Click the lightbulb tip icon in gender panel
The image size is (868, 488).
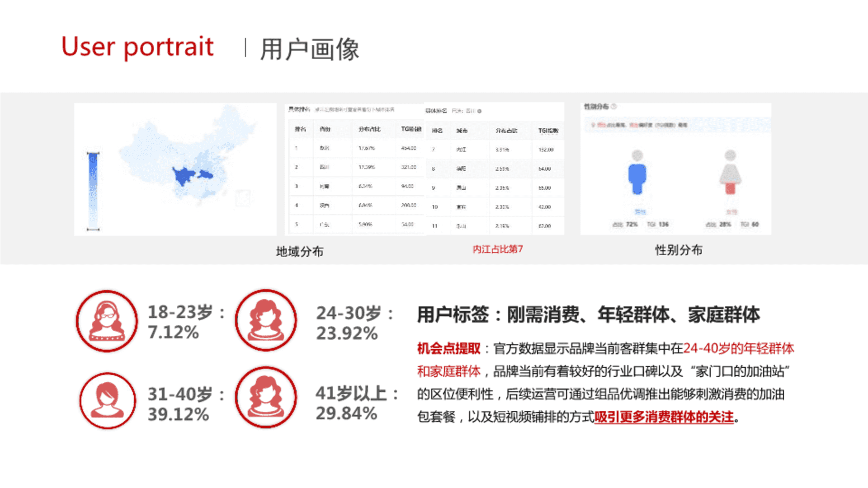(593, 125)
